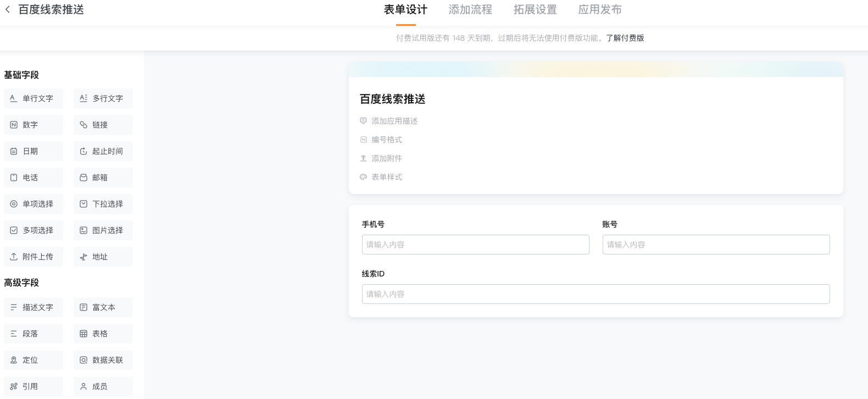Select the 线索ID field label
Image resolution: width=868 pixels, height=399 pixels.
(373, 274)
